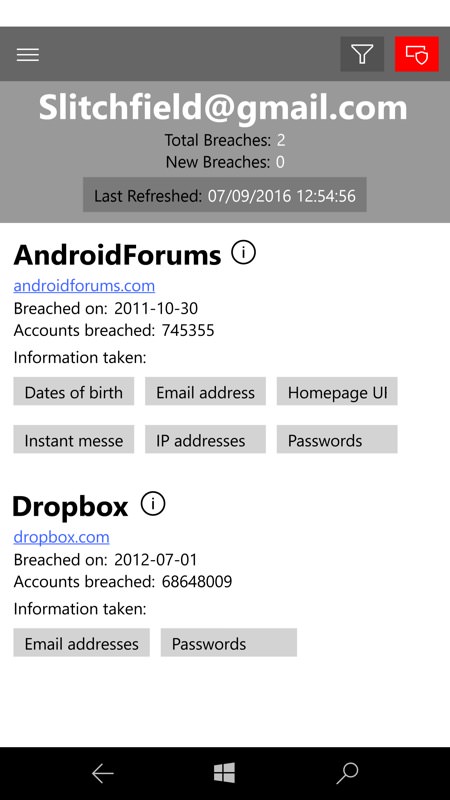Click the red shield devices icon

point(416,54)
